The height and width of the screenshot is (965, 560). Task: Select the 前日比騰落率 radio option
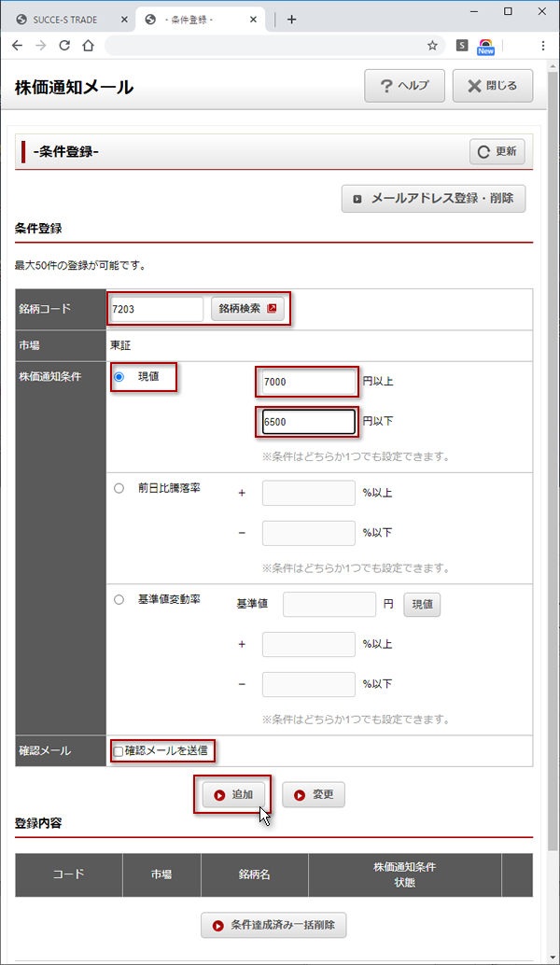[x=119, y=488]
